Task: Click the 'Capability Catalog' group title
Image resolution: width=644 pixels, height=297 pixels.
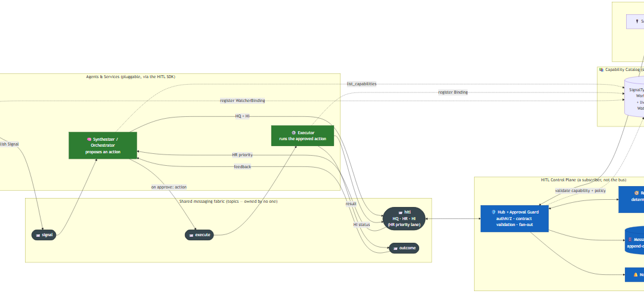Action: point(624,70)
